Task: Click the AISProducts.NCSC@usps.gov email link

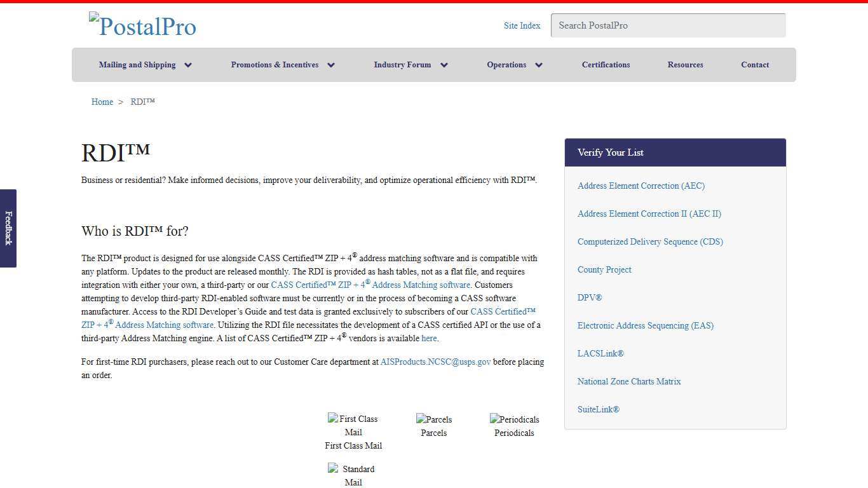Action: coord(435,362)
